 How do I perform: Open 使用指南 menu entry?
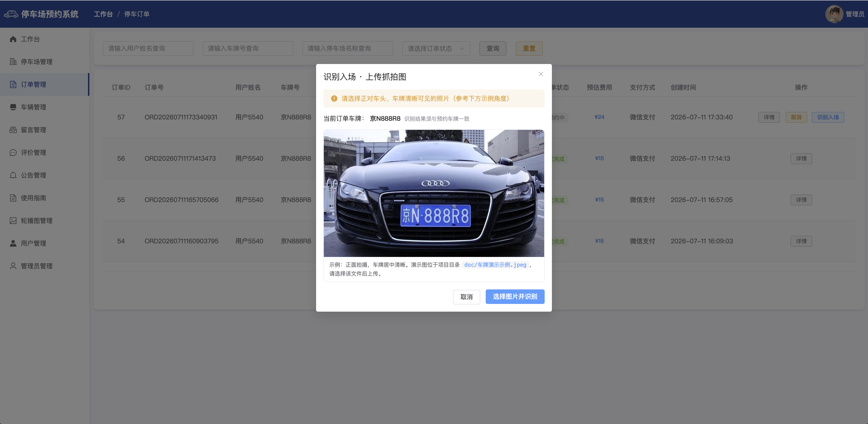(x=44, y=198)
